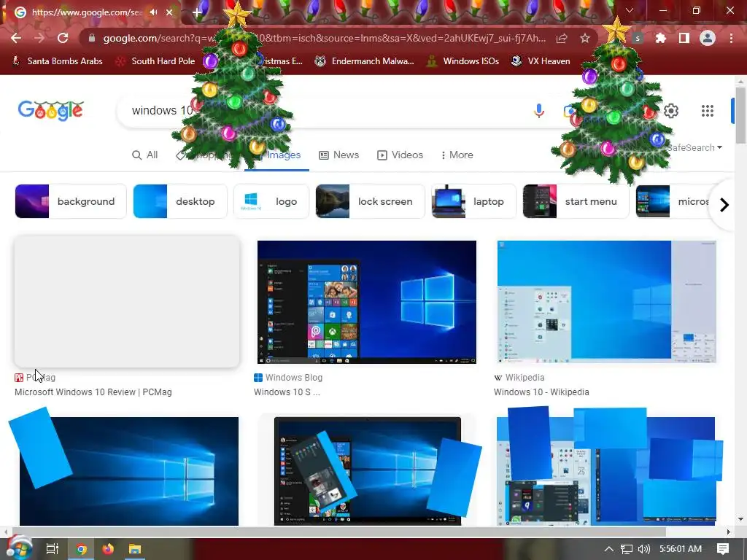Click the horizontal scrollbar at the bottom
Screen dimensions: 747x560
(x=338, y=532)
